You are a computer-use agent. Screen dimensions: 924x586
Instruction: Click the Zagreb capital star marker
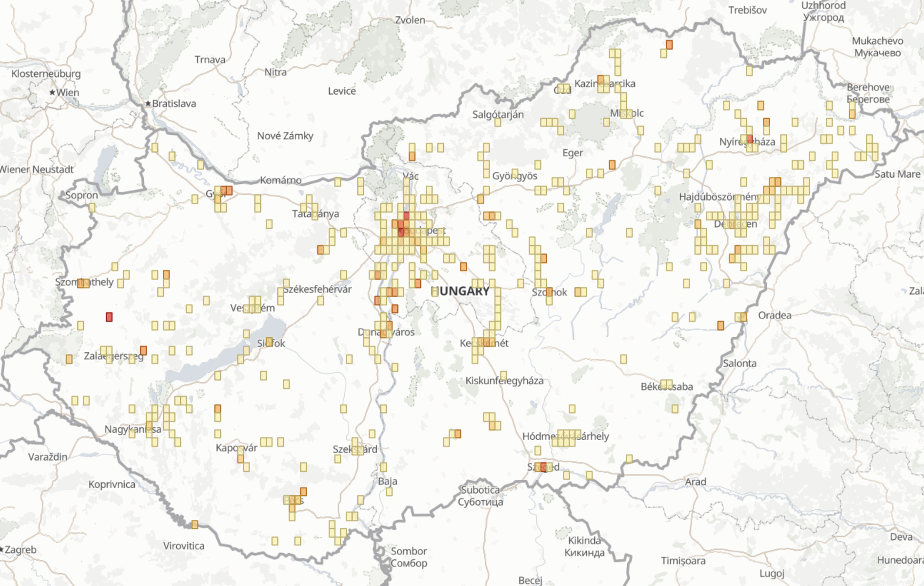click(x=1, y=549)
